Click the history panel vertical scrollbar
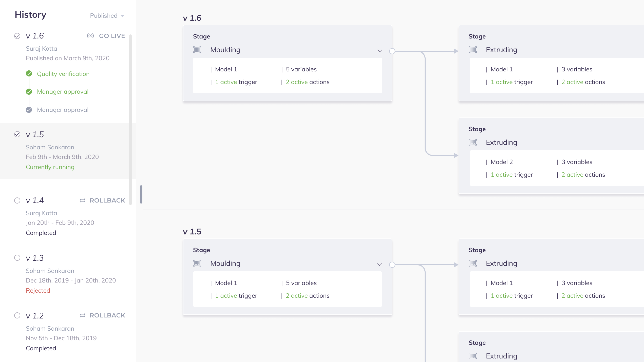The width and height of the screenshot is (644, 362). pos(130,119)
